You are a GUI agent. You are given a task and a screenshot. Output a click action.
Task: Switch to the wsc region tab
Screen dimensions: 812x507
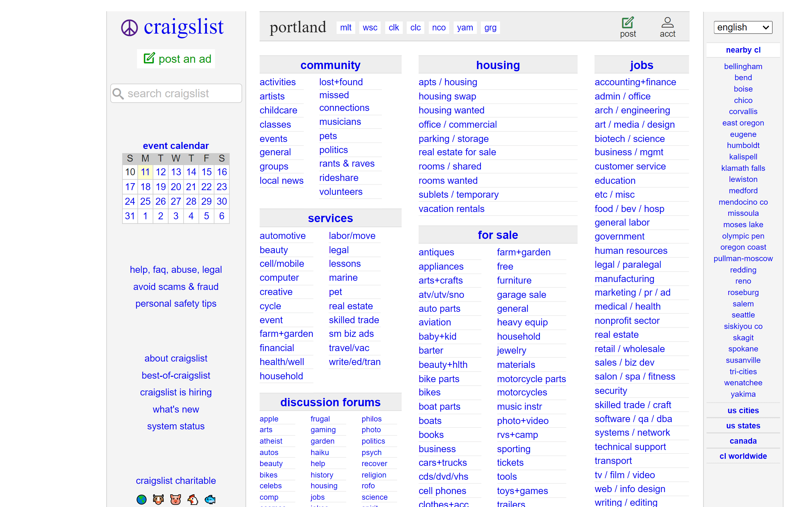click(x=370, y=28)
